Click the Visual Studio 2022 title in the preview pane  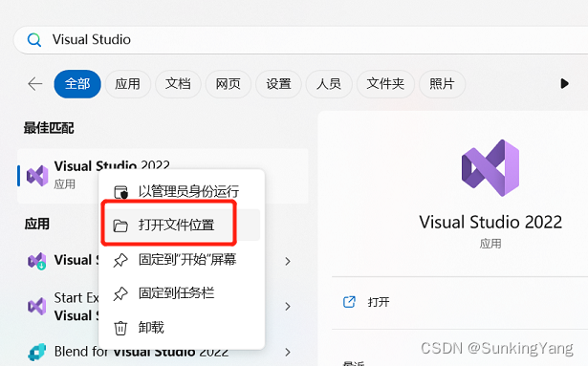click(x=490, y=222)
